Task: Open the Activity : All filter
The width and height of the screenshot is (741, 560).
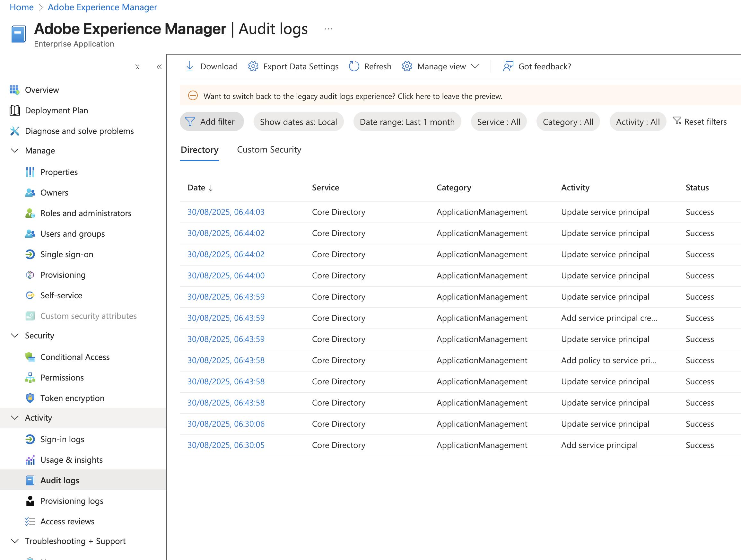Action: point(638,122)
